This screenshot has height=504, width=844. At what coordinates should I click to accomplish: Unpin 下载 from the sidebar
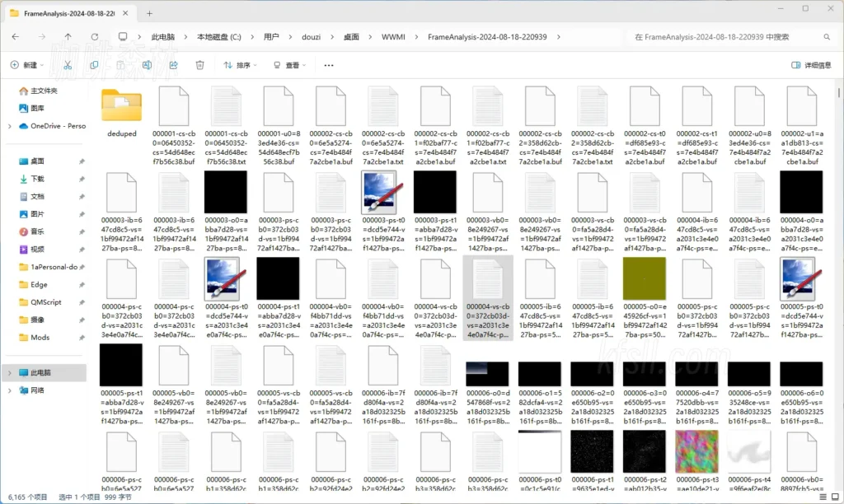pyautogui.click(x=81, y=179)
